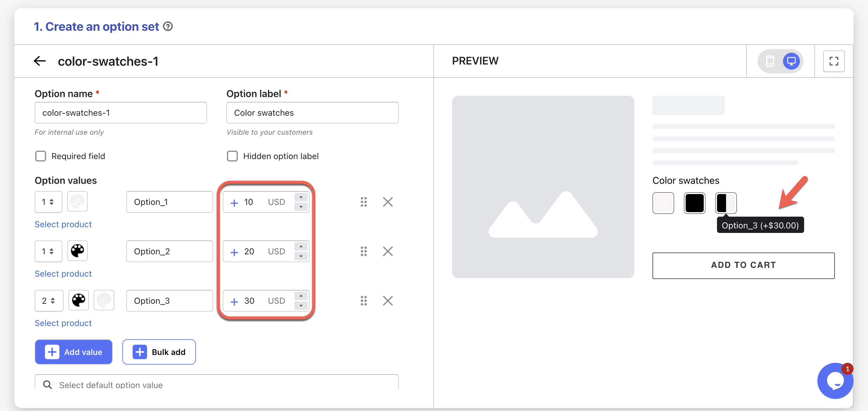Click Select product link under Option_2
Image resolution: width=868 pixels, height=411 pixels.
pos(63,274)
